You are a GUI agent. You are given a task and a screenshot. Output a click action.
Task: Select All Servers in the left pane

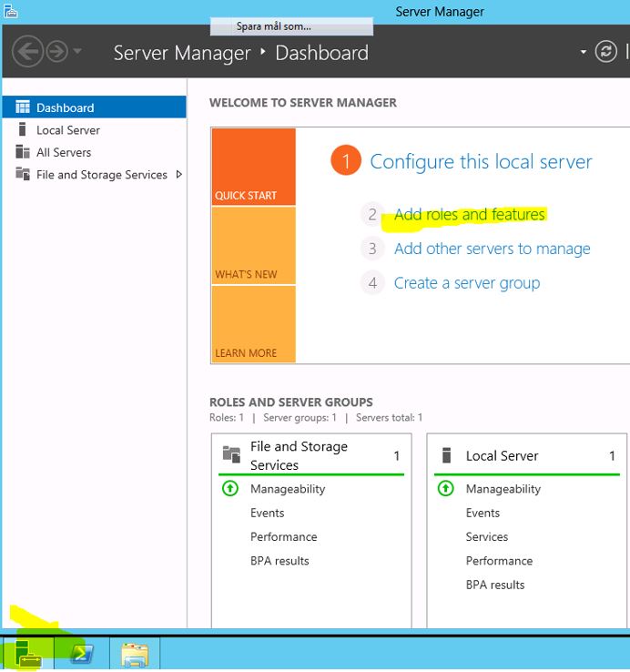click(x=64, y=152)
